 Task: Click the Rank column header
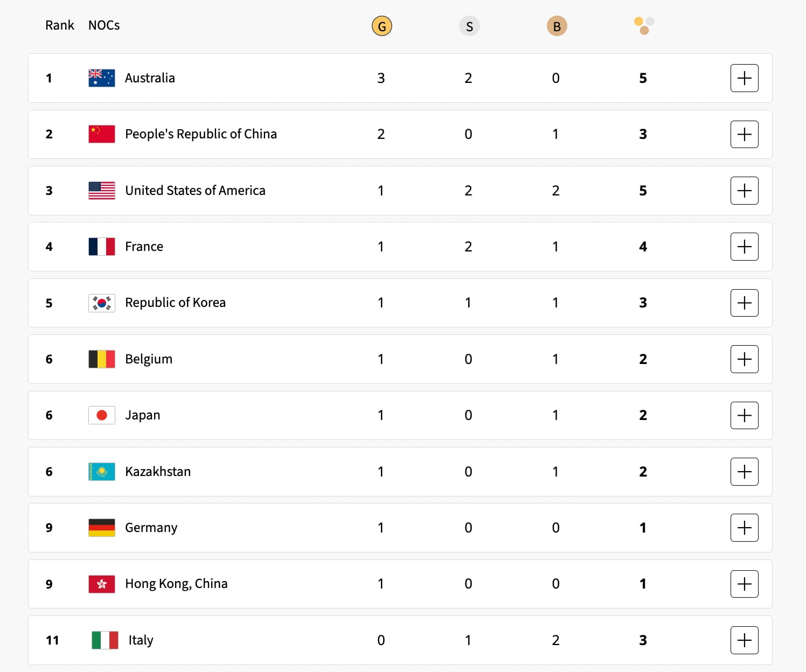[59, 25]
